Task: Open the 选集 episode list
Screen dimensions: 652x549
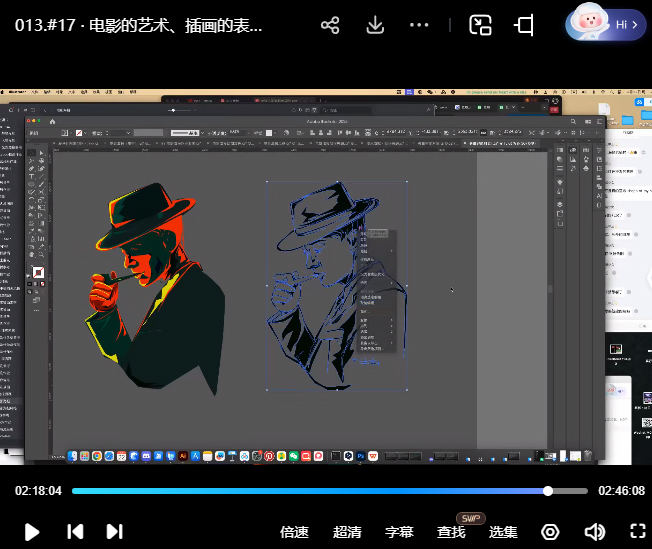Action: click(503, 532)
